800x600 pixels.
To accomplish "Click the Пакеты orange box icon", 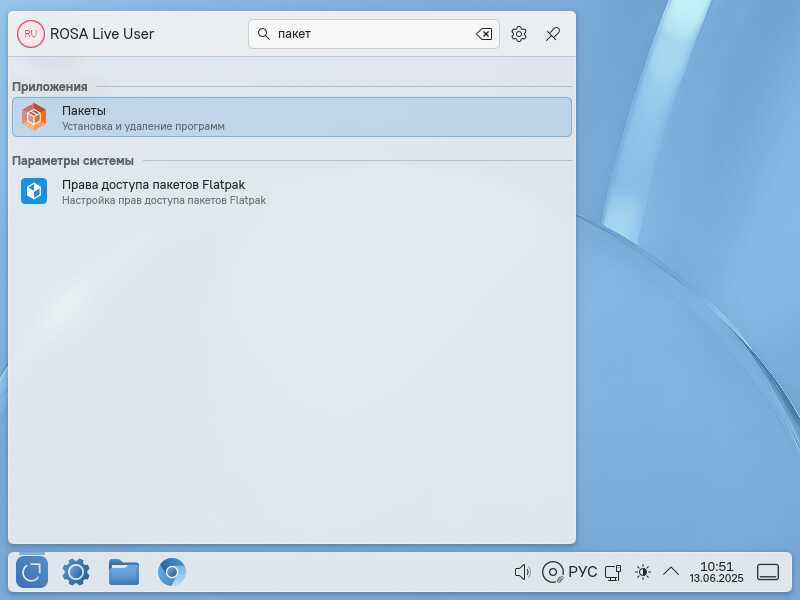I will click(34, 117).
